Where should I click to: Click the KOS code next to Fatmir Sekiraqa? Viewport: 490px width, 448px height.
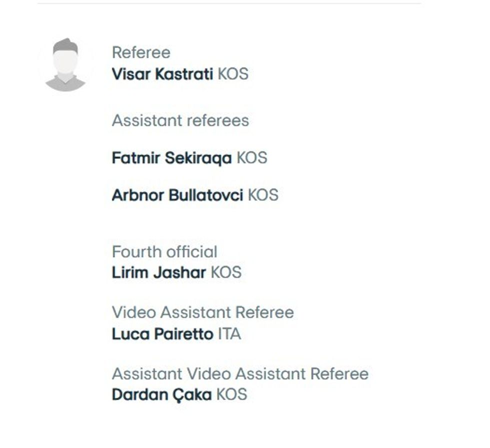tap(251, 158)
